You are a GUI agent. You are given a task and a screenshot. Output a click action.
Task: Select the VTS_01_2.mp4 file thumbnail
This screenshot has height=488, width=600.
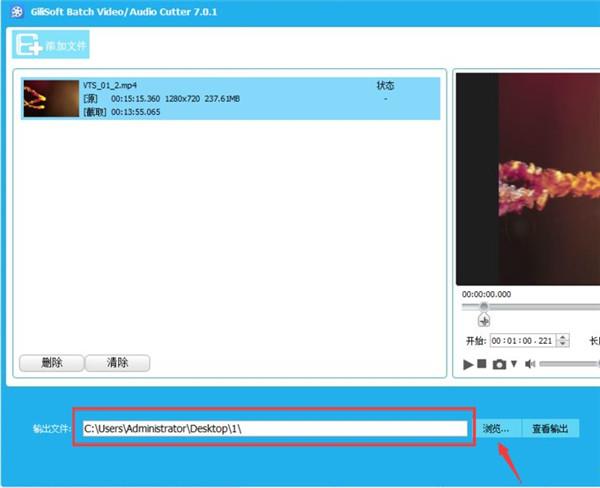pyautogui.click(x=51, y=98)
